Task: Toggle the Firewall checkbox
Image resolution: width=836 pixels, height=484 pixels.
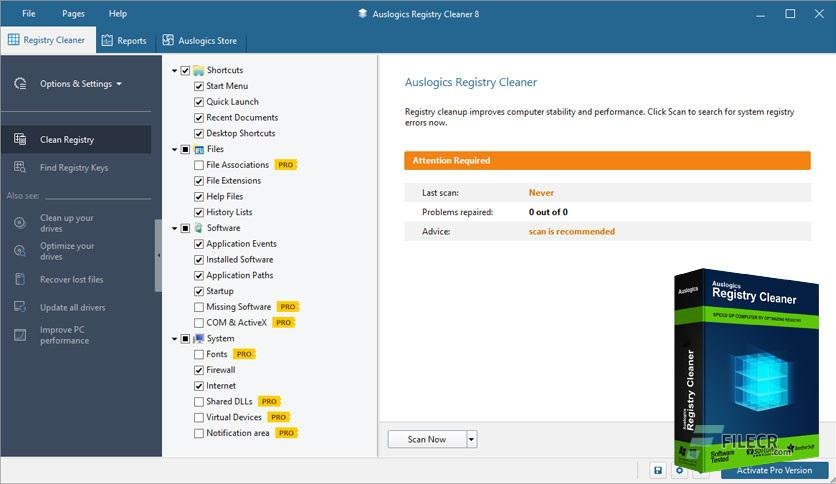Action: pos(199,370)
